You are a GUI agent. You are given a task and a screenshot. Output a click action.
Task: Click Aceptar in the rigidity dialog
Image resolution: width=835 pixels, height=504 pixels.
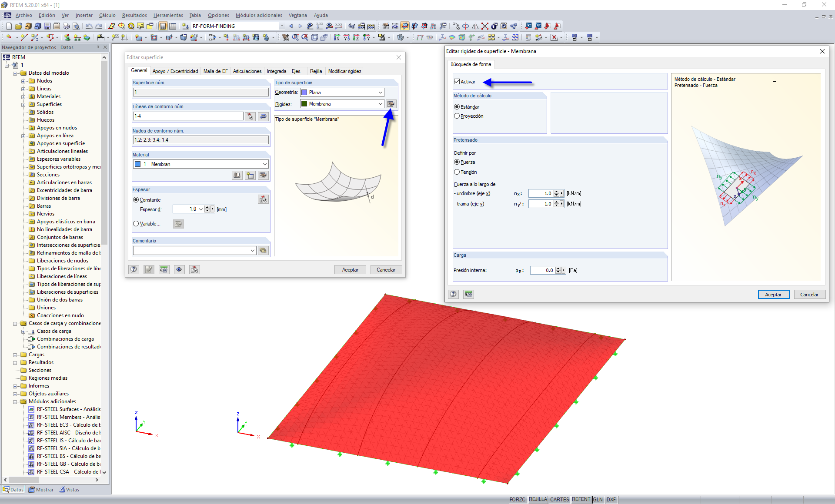[773, 294]
